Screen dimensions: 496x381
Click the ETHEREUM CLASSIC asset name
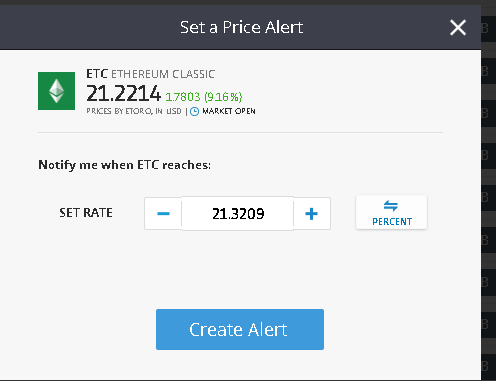pos(163,74)
